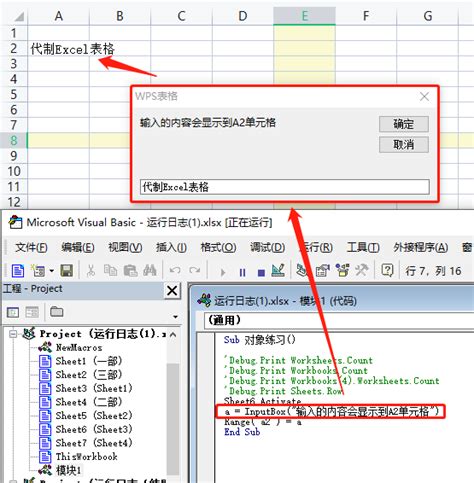Select column A header
This screenshot has height=483, width=474.
[59, 16]
